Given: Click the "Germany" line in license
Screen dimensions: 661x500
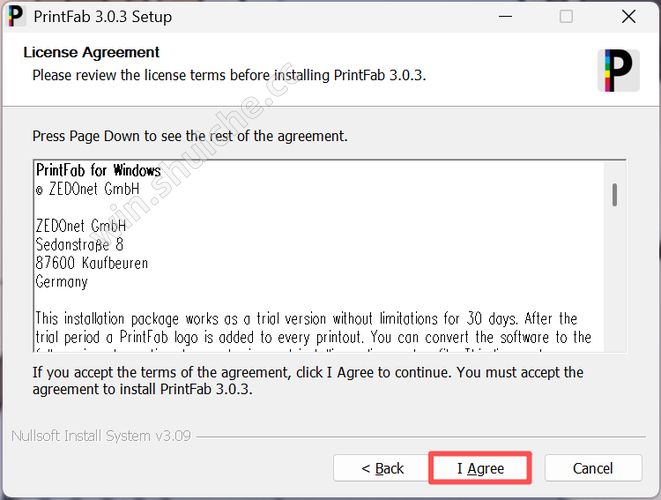Looking at the screenshot, I should (x=62, y=282).
